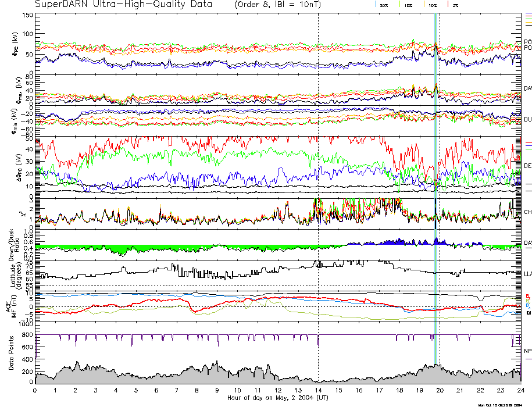This screenshot has width=532, height=407.
Task: Click hour 0 tick label on x-axis
Action: pyautogui.click(x=35, y=391)
